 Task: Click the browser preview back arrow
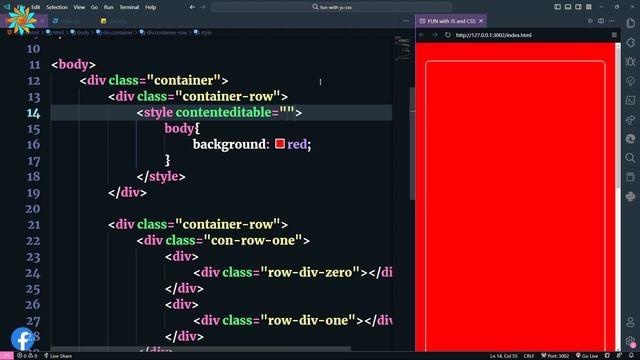pyautogui.click(x=422, y=35)
